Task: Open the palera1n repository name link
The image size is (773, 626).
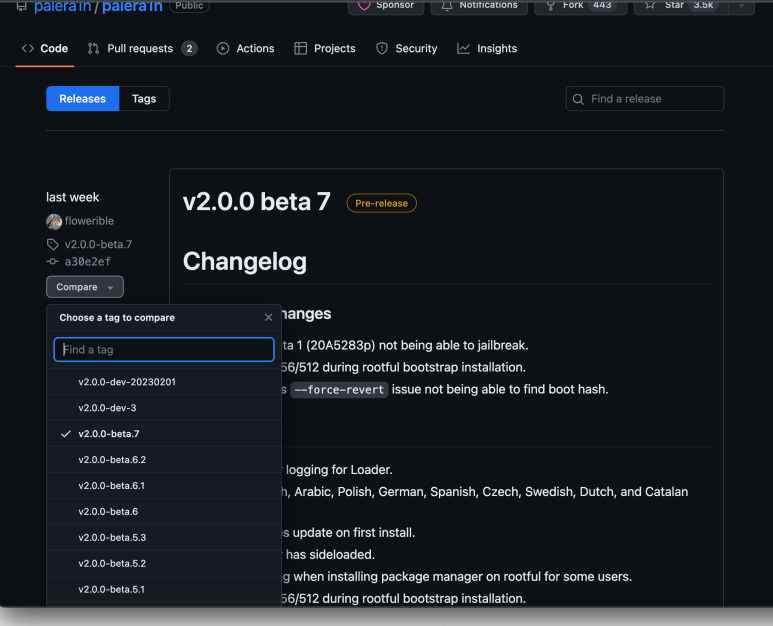Action: click(x=132, y=6)
